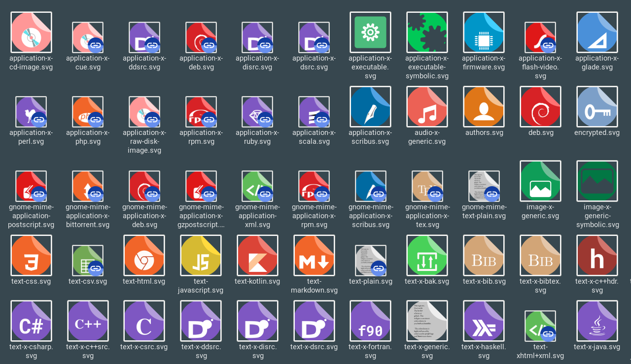The image size is (631, 364).
Task: Click 'gnome-mime-application-x-scribus.svg' label
Action: click(370, 216)
